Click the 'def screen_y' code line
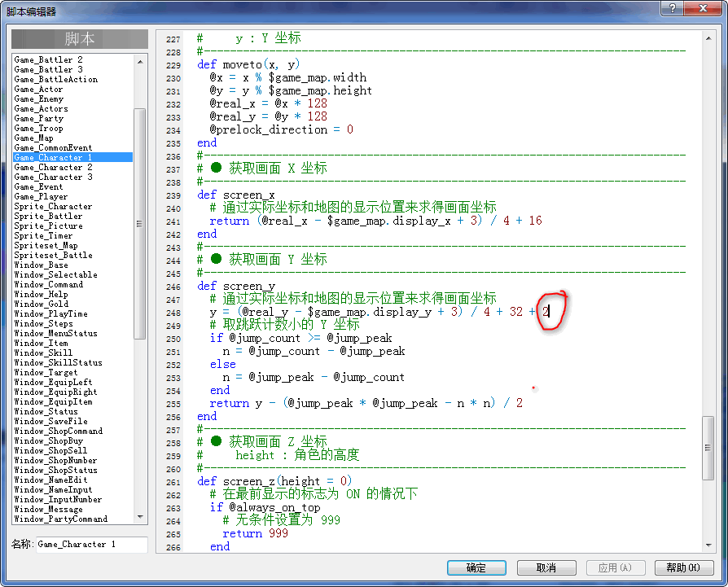728x587 pixels. pos(236,286)
